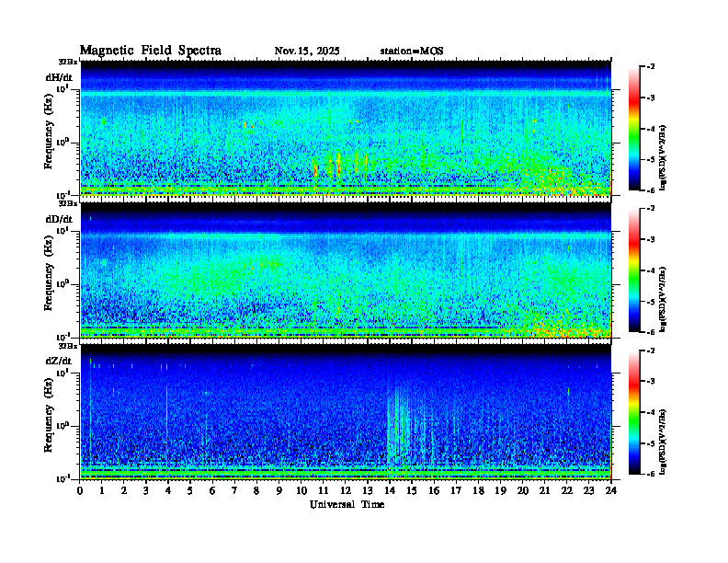Click the "-6" tick on dH/dt color bar

pyautogui.click(x=651, y=190)
